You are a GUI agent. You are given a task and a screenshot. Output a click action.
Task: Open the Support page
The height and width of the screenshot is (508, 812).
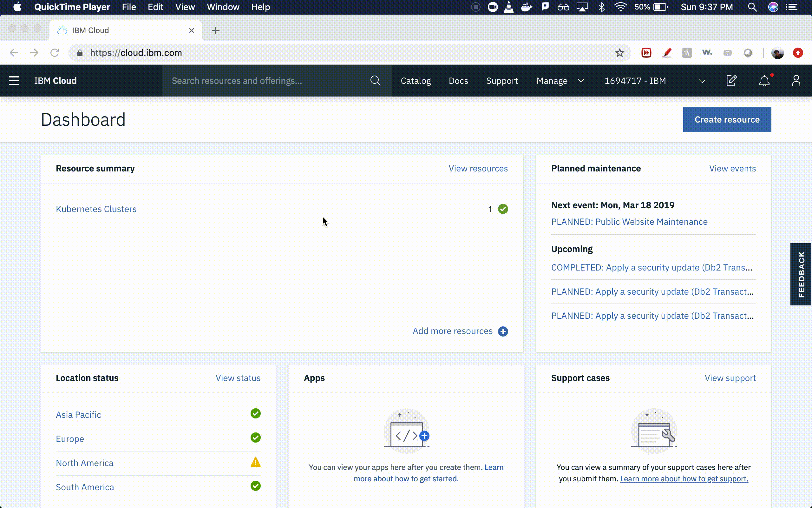[x=502, y=81]
